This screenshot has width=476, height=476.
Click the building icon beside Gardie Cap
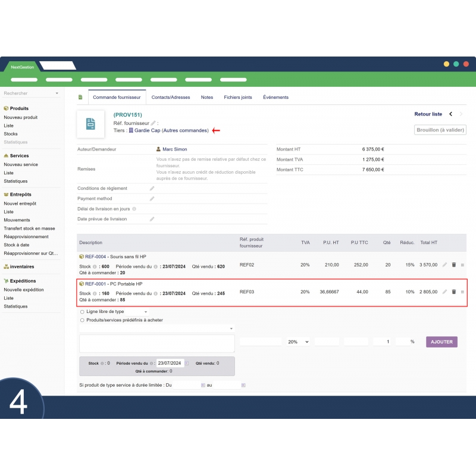131,130
